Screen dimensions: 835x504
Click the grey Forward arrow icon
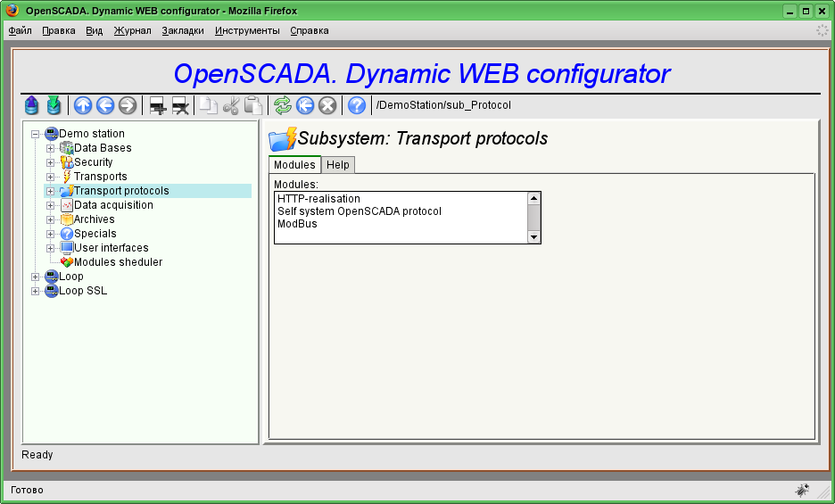[x=128, y=105]
